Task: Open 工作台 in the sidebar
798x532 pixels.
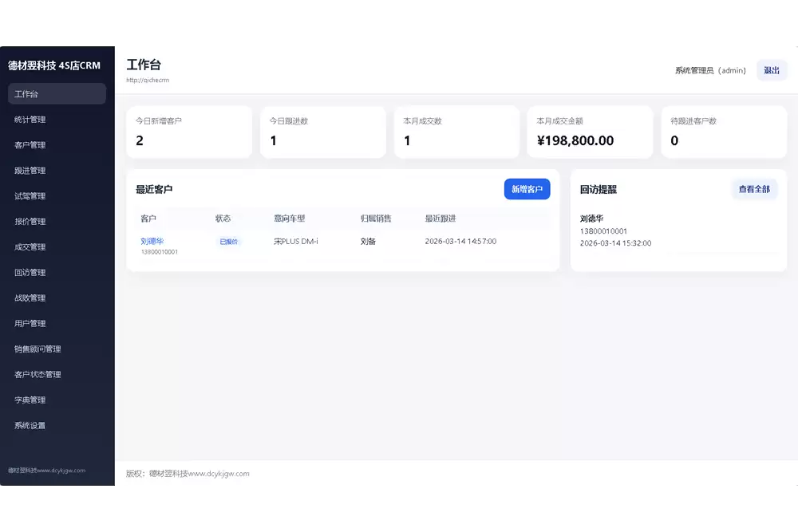Action: point(57,94)
